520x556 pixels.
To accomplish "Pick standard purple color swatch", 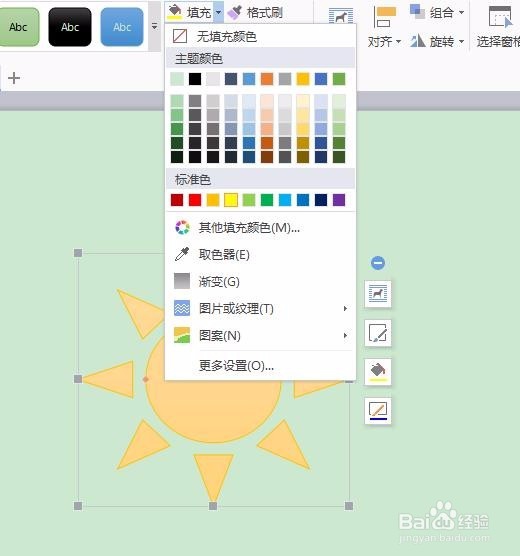I will (x=339, y=200).
